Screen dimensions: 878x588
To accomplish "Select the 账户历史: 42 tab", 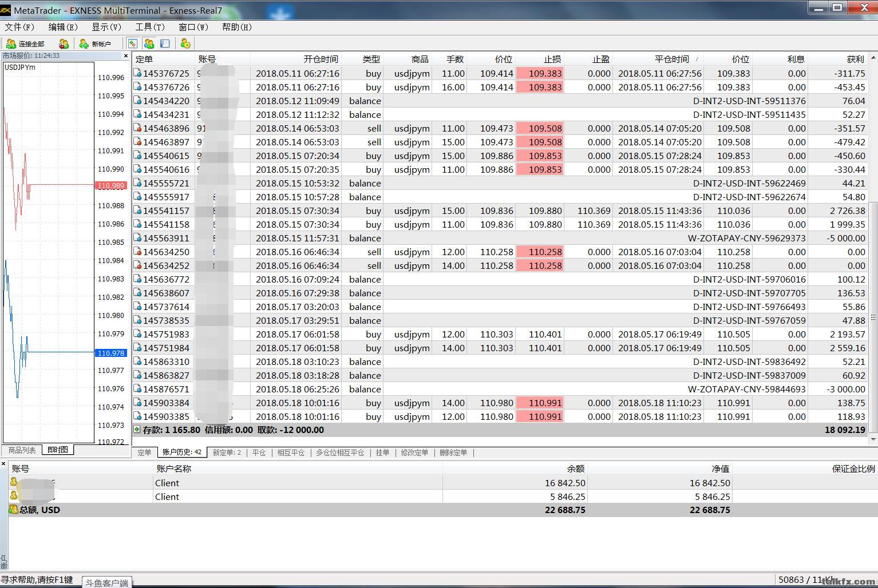I will tap(182, 452).
